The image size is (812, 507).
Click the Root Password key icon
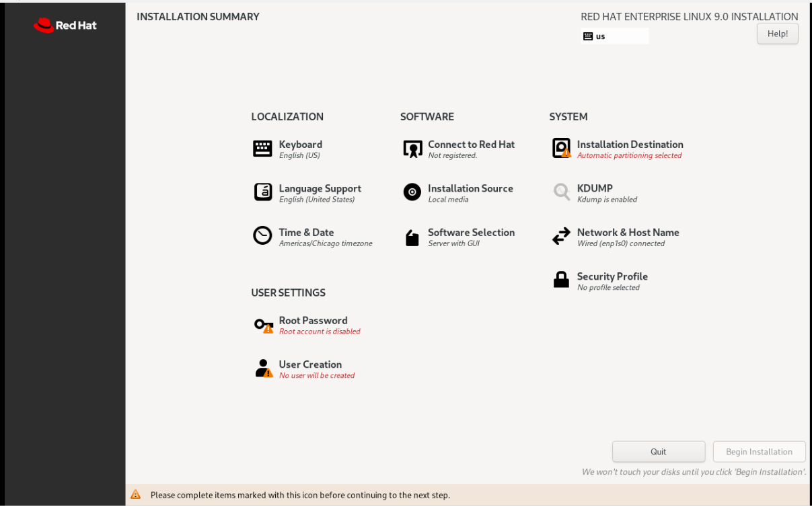pos(263,325)
